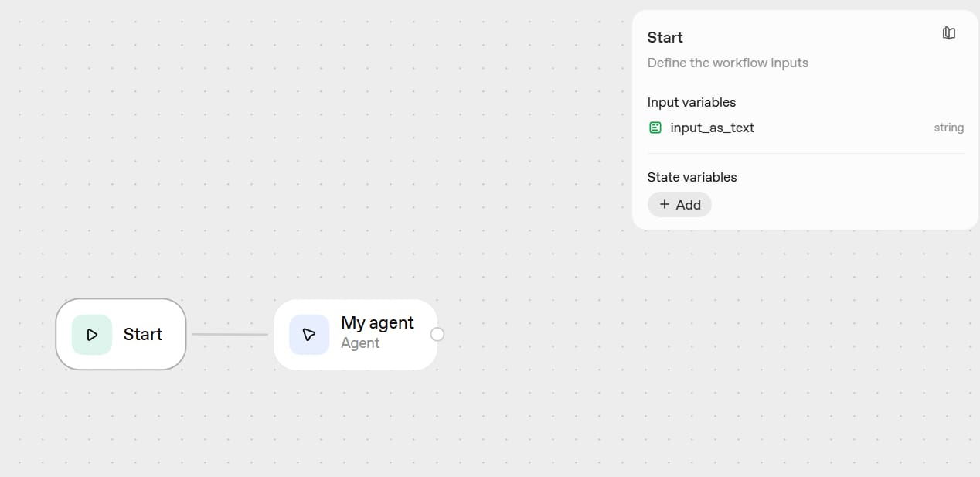Viewport: 980px width, 477px height.
Task: Select the My agent node title
Action: (x=377, y=322)
